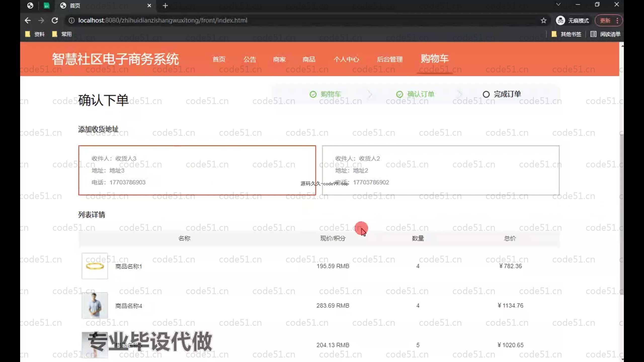644x362 pixels.
Task: Click the 完成订单 step circle
Action: point(486,94)
